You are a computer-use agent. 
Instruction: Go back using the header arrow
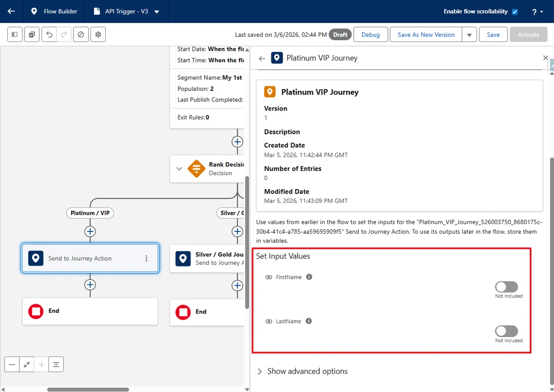point(11,12)
